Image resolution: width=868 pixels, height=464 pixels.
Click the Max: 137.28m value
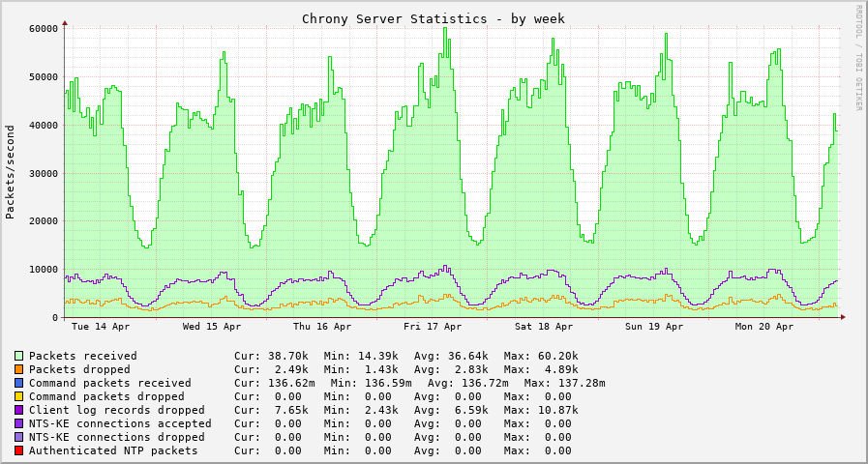565,383
